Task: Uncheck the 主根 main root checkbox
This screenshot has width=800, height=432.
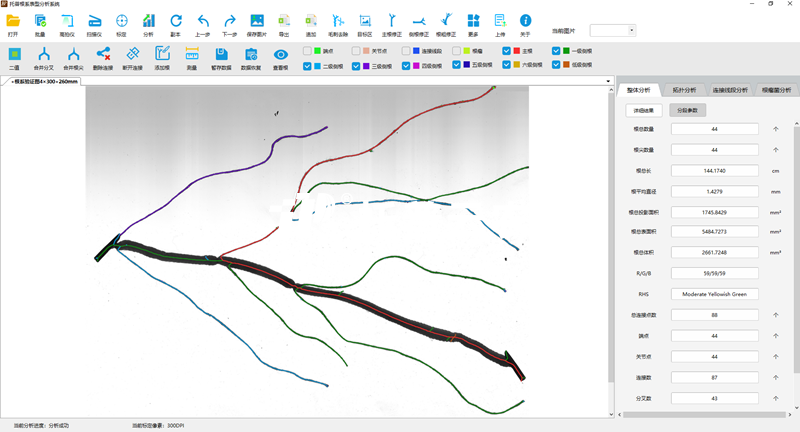Action: [x=506, y=50]
